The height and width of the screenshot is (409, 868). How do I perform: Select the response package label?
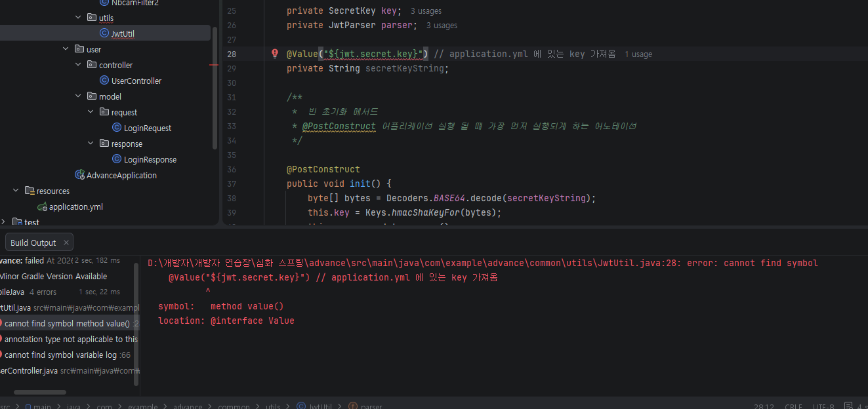coord(127,144)
